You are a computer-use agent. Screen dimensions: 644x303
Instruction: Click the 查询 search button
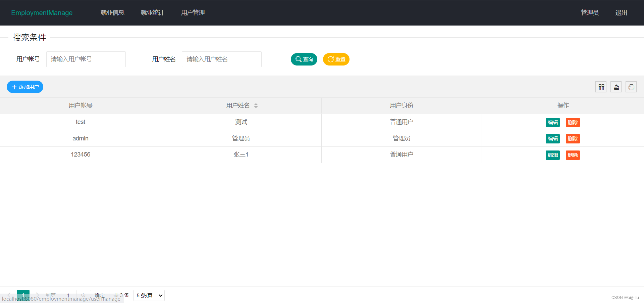(x=304, y=59)
